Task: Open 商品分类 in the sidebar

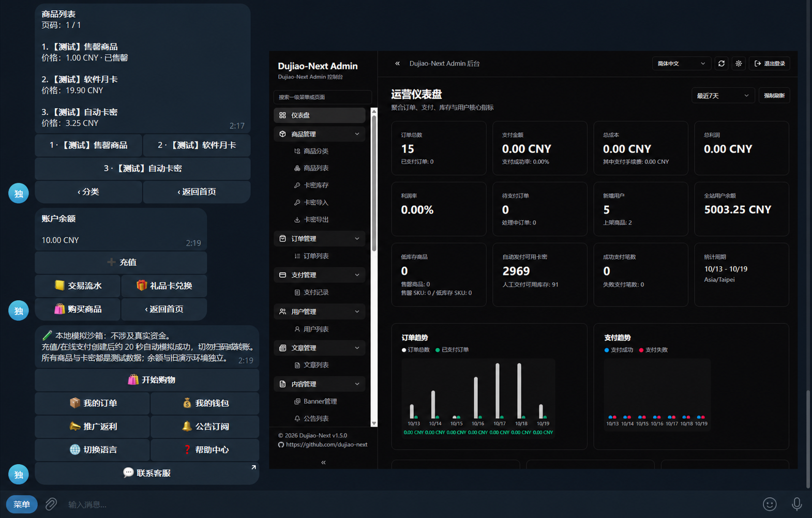Action: (x=315, y=151)
